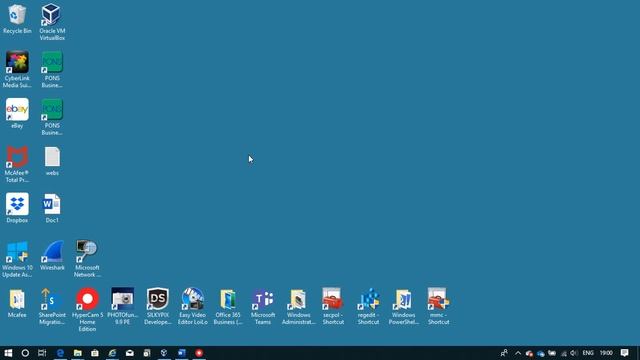The width and height of the screenshot is (640, 360).
Task: Select the PONS Business icon beside CyberLink
Action: [52, 69]
